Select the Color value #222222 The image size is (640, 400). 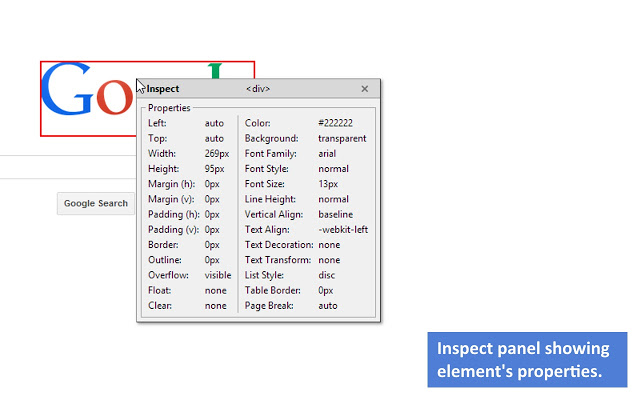tap(336, 123)
